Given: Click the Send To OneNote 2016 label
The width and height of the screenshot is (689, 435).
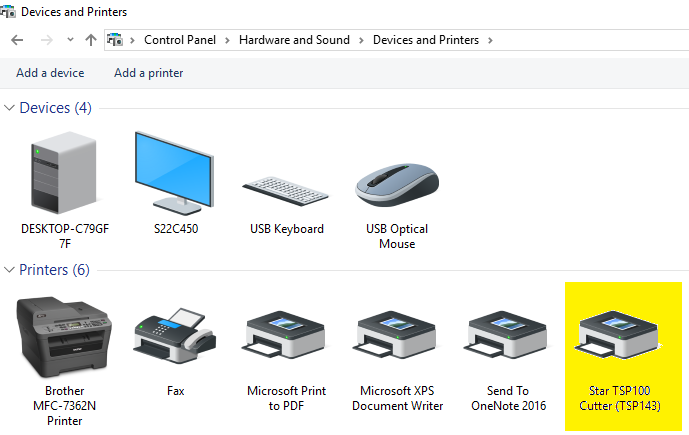Looking at the screenshot, I should pyautogui.click(x=508, y=398).
